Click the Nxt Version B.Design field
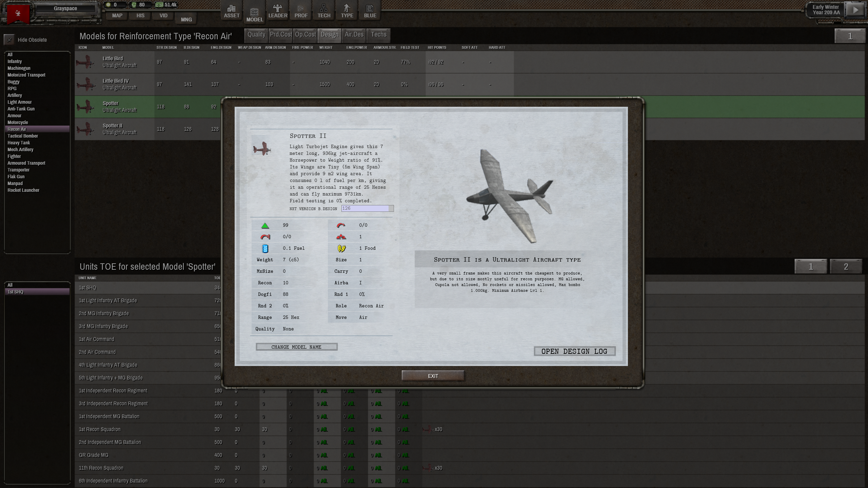 (x=366, y=208)
